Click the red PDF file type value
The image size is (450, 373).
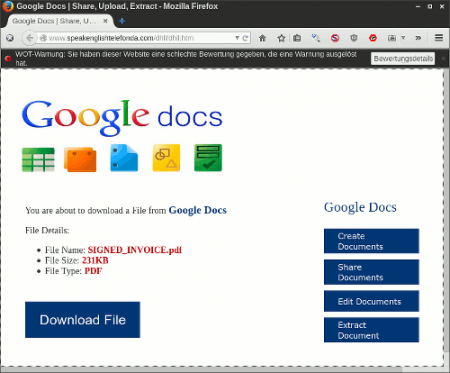(93, 271)
